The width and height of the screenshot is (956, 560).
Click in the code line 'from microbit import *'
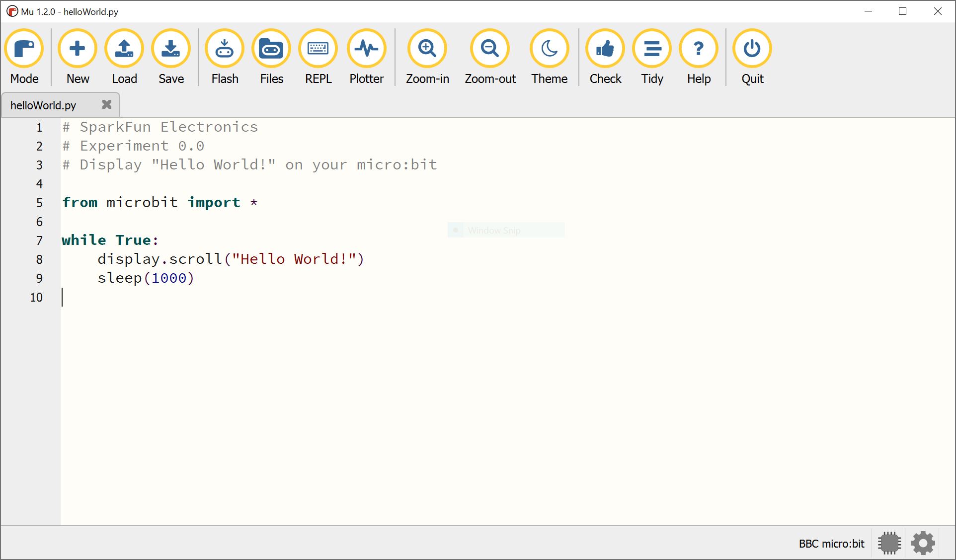(x=159, y=203)
